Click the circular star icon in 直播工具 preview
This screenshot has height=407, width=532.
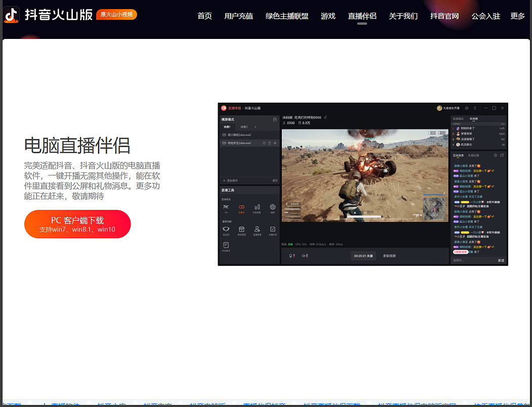click(x=272, y=207)
